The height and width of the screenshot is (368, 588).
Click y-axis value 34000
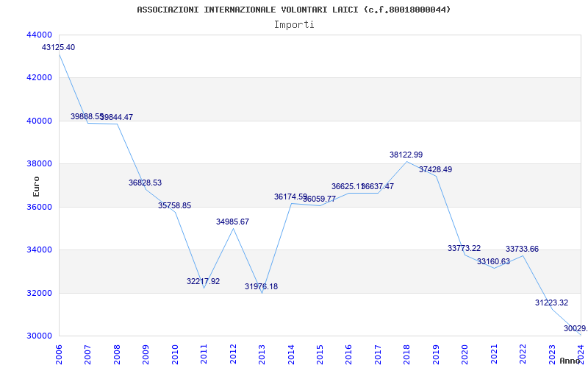[x=39, y=250]
